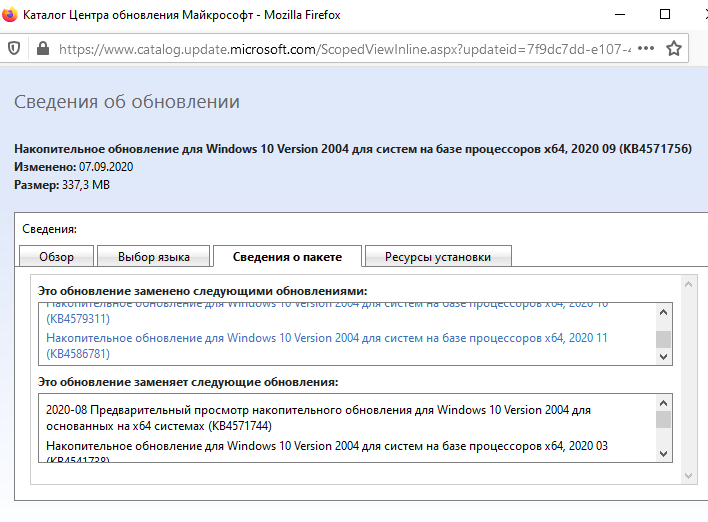
Task: Bookmark this page with the star icon
Action: [x=674, y=48]
